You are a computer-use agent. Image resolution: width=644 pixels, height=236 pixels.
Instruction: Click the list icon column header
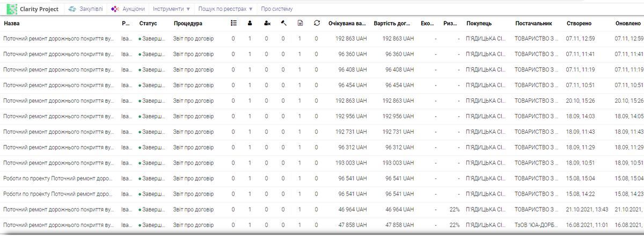[233, 23]
